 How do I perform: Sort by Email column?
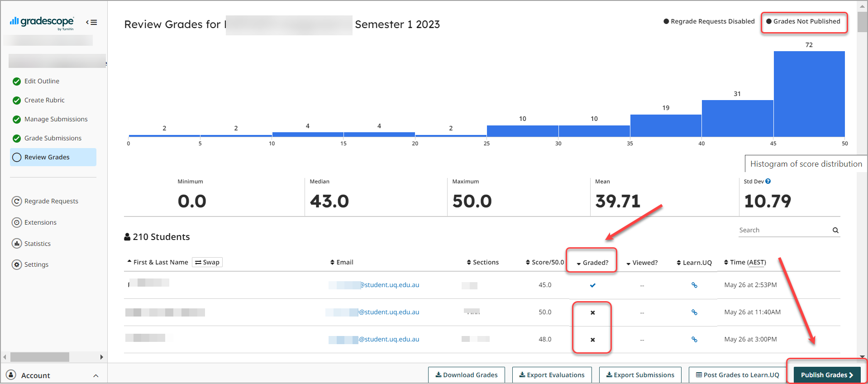tap(342, 262)
